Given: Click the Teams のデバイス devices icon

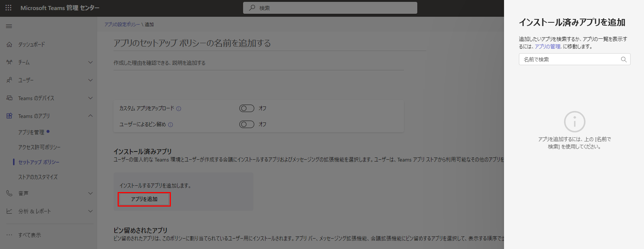Looking at the screenshot, I should pos(9,98).
